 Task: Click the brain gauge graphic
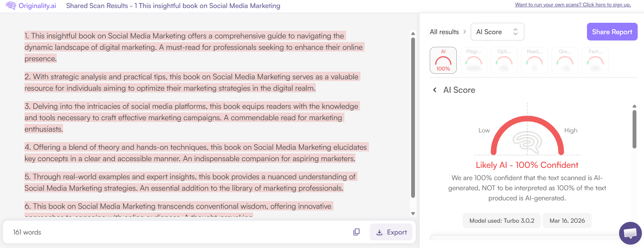527,143
